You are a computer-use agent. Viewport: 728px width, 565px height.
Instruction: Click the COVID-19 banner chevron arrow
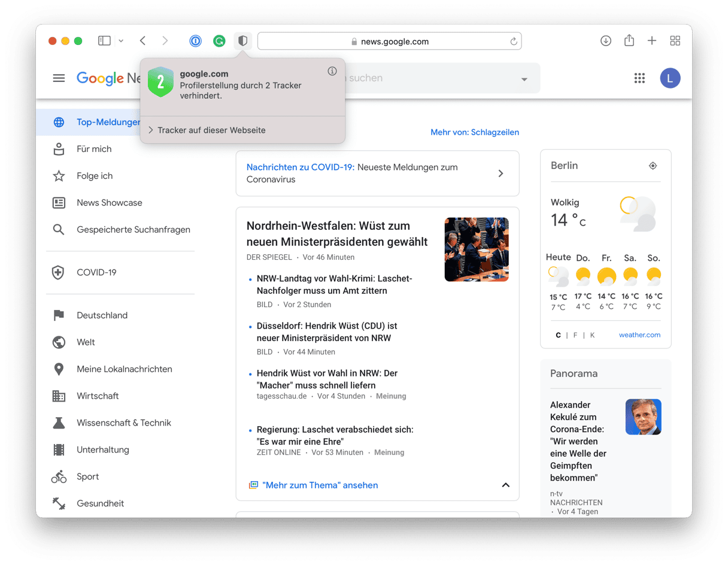[x=501, y=174]
